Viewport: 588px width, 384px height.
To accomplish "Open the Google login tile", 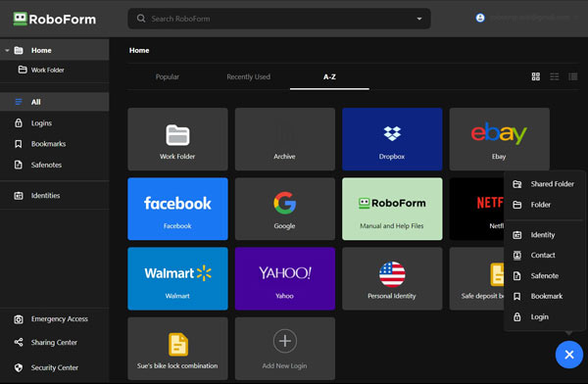I will pyautogui.click(x=285, y=209).
